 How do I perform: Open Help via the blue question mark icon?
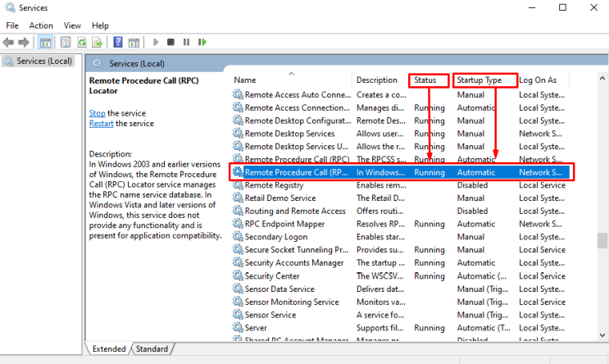[119, 42]
